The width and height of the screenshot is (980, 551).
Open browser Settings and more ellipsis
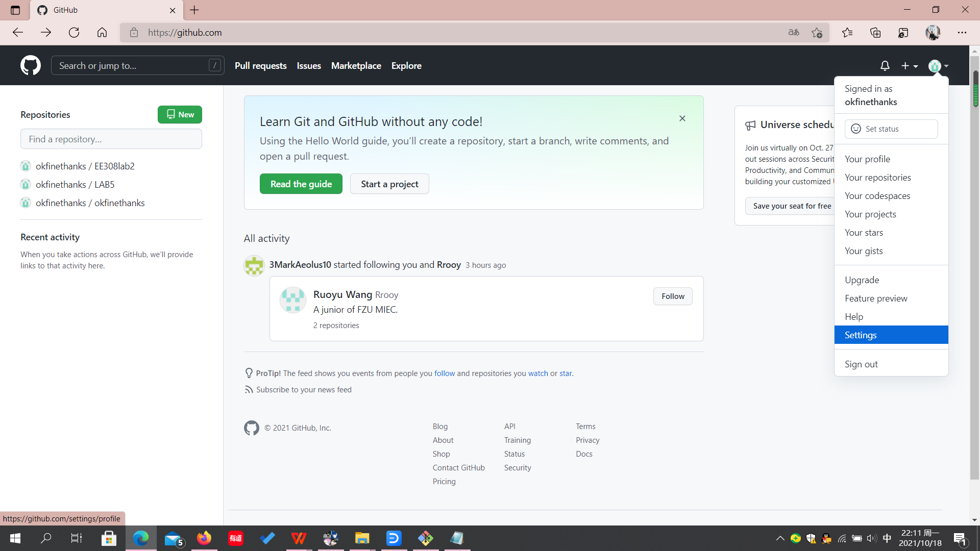pyautogui.click(x=962, y=33)
